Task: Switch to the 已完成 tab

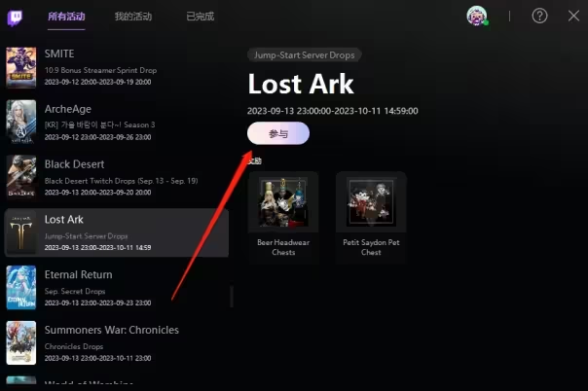Action: point(201,17)
